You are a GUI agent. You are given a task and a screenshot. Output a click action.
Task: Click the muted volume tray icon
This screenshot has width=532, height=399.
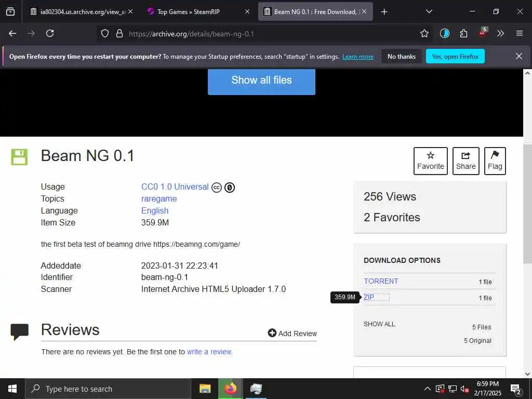tap(465, 389)
